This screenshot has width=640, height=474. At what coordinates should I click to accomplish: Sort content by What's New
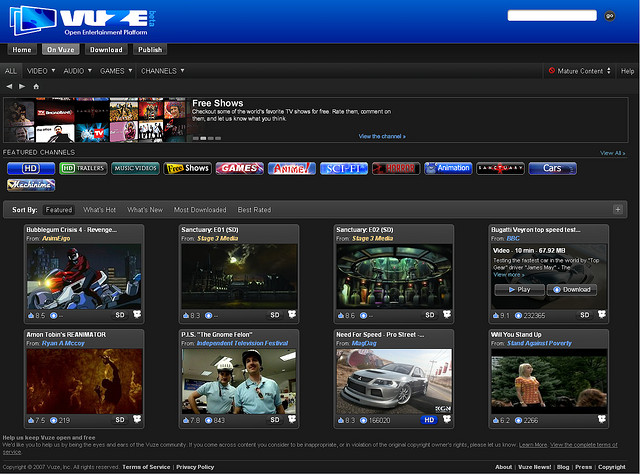tap(145, 210)
